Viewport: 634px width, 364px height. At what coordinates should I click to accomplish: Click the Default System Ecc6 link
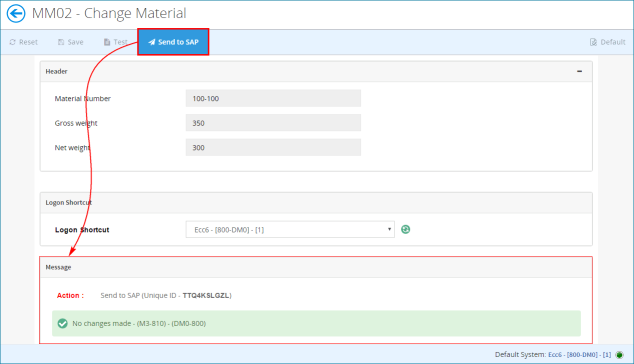pyautogui.click(x=579, y=355)
